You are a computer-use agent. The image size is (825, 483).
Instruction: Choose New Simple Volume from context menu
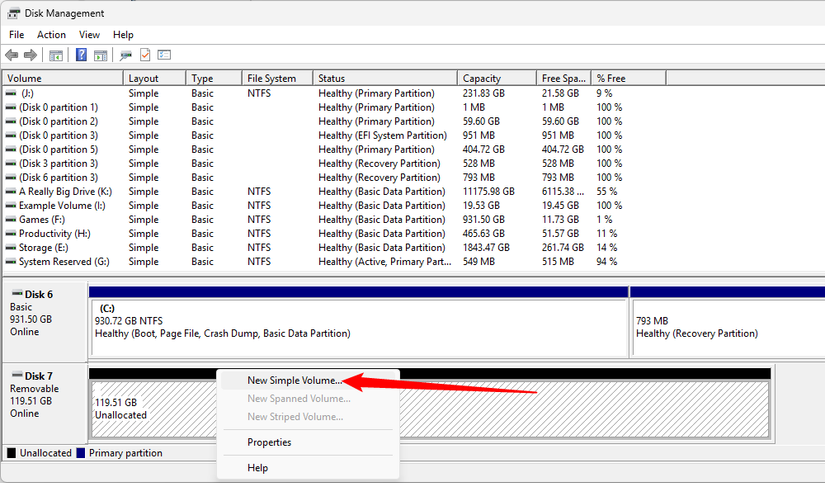click(294, 381)
